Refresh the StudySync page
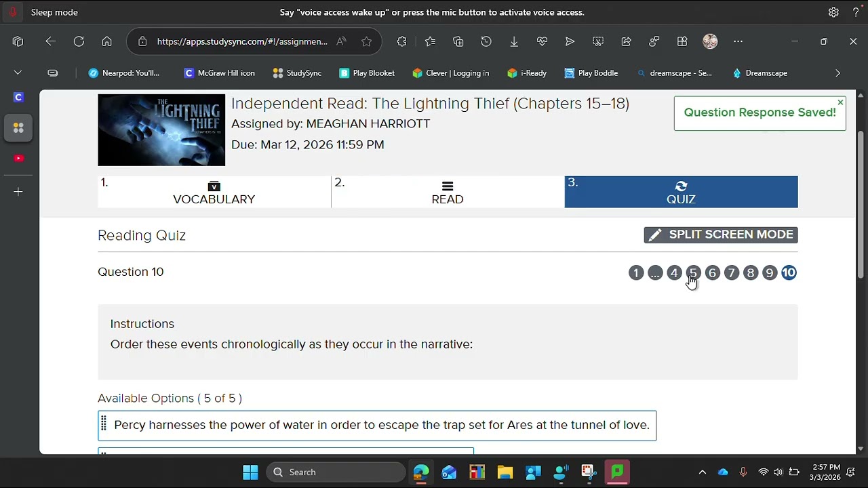868x488 pixels. click(79, 41)
